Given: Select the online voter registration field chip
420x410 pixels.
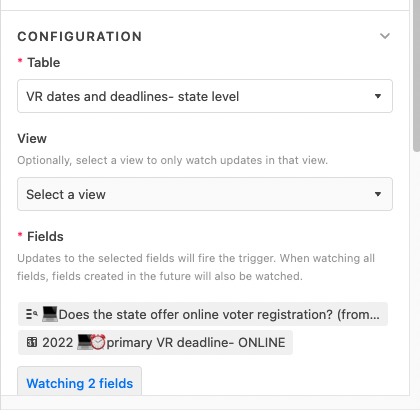Looking at the screenshot, I should 203,314.
